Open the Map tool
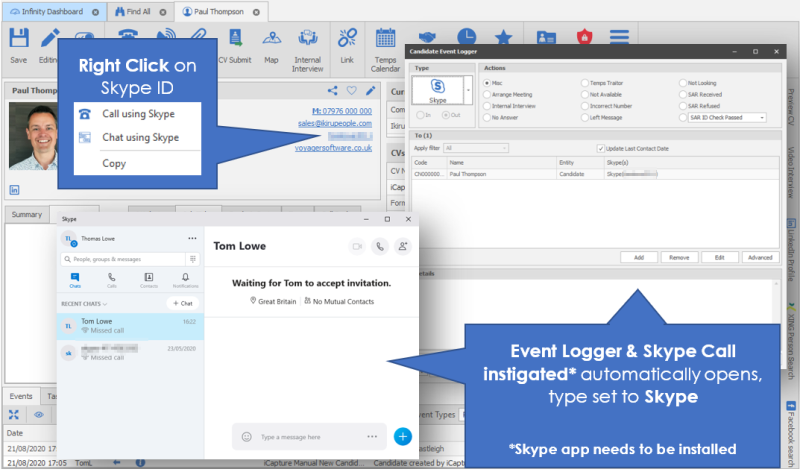This screenshot has height=472, width=800. [271, 45]
